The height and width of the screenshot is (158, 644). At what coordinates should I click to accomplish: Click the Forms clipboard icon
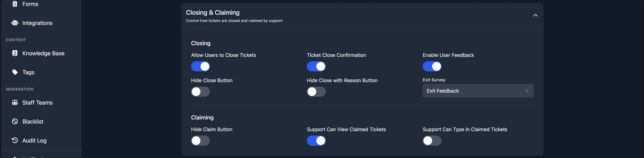click(15, 4)
